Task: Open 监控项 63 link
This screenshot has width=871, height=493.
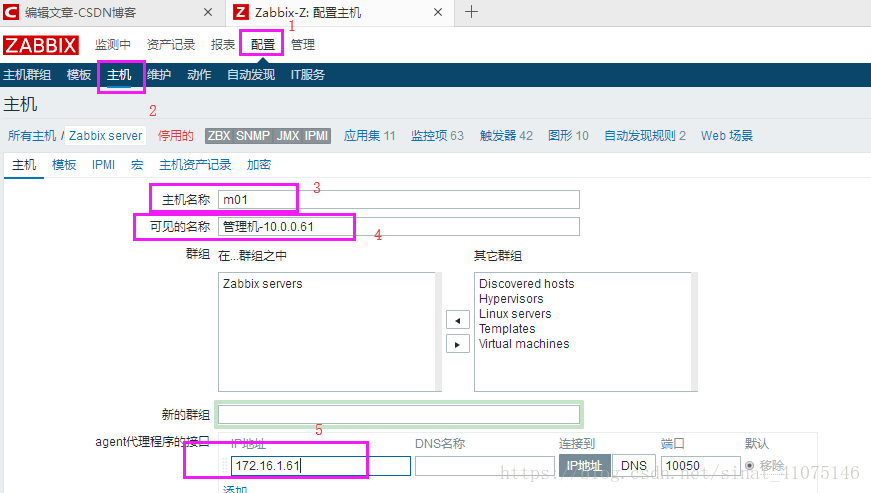Action: [437, 135]
